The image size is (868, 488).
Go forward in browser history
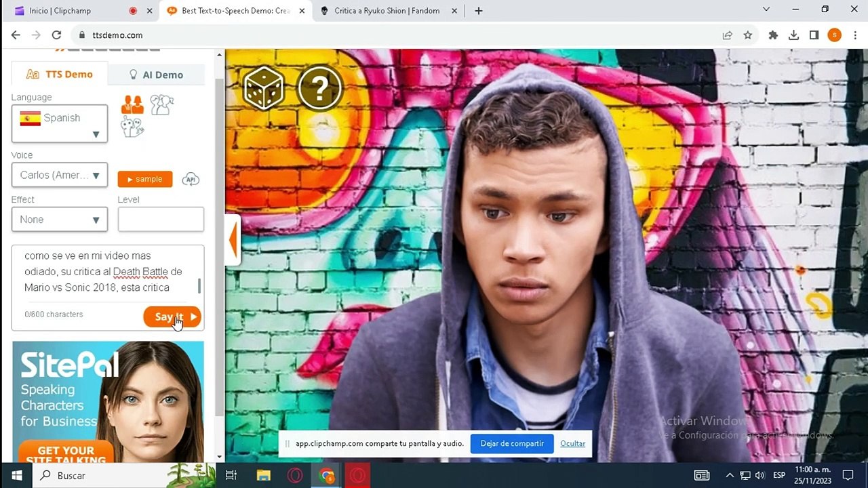(36, 35)
